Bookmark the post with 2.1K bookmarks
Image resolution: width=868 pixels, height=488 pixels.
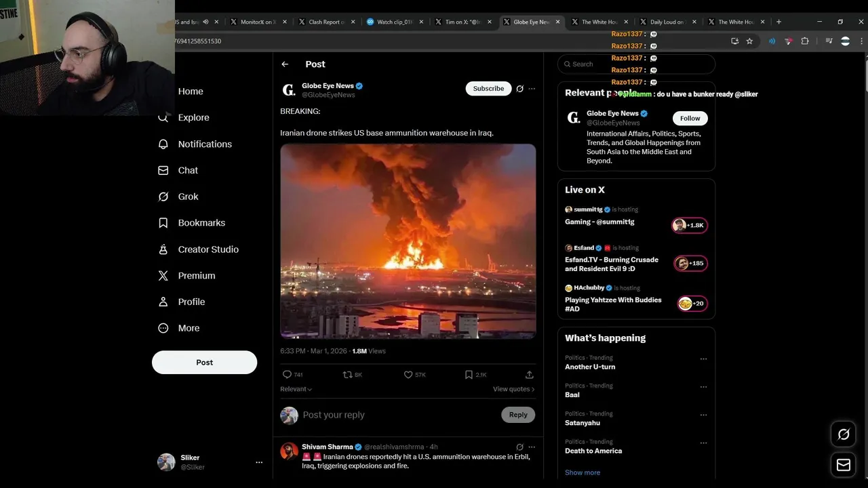click(469, 374)
